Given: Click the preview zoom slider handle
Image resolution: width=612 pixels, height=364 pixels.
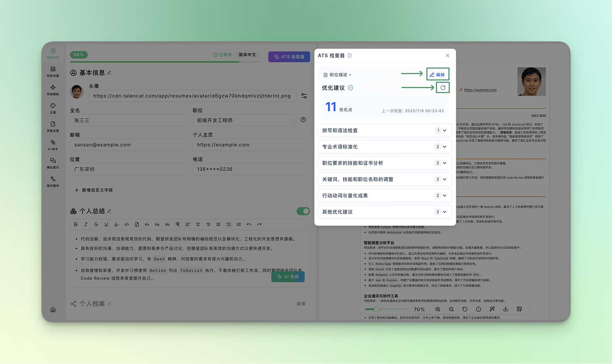Looking at the screenshot, I should (377, 309).
